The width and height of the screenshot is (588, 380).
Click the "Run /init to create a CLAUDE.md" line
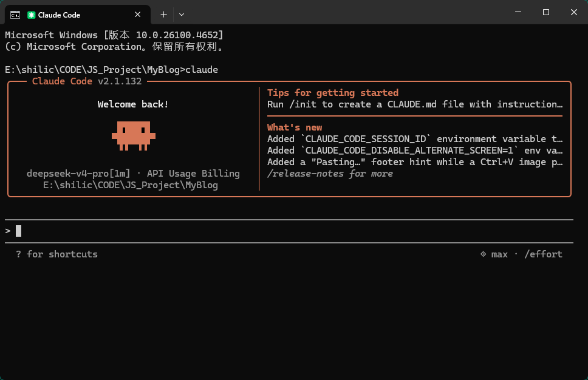(x=415, y=104)
